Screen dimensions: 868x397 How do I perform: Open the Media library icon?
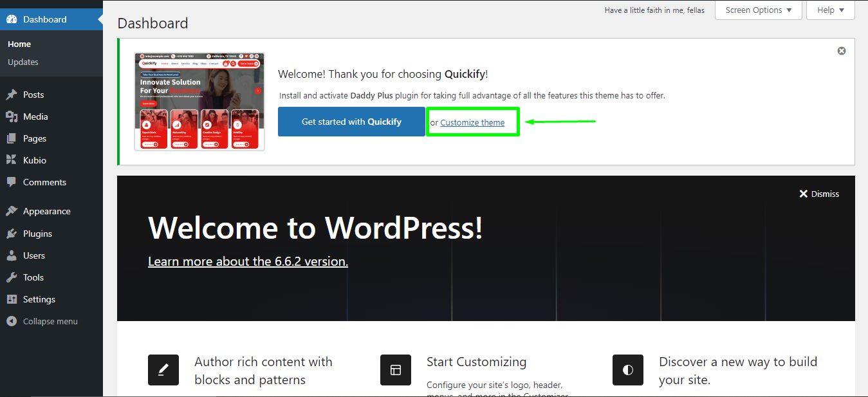pyautogui.click(x=13, y=116)
